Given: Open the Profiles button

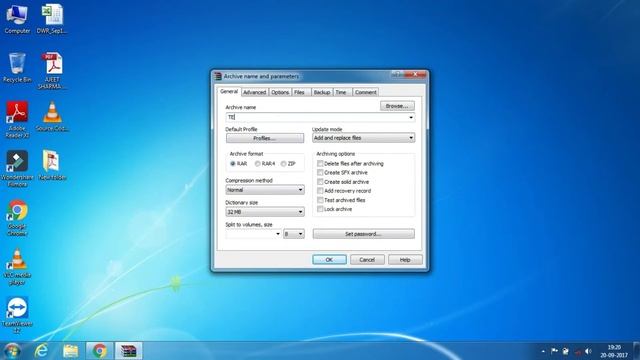Looking at the screenshot, I should pos(265,138).
